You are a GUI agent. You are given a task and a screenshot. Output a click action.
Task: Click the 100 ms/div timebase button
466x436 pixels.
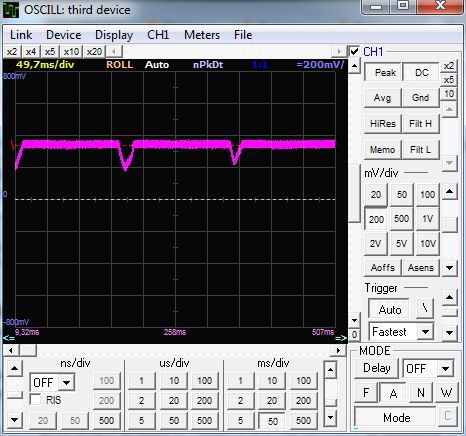pyautogui.click(x=303, y=380)
